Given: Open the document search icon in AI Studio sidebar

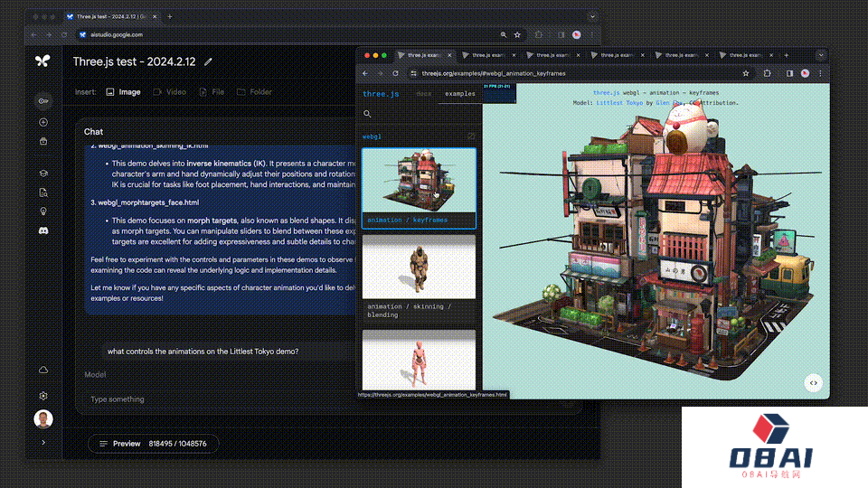Looking at the screenshot, I should click(x=43, y=192).
